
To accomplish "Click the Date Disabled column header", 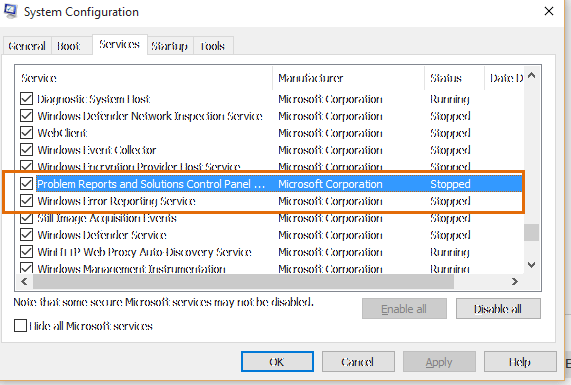I will (x=504, y=78).
